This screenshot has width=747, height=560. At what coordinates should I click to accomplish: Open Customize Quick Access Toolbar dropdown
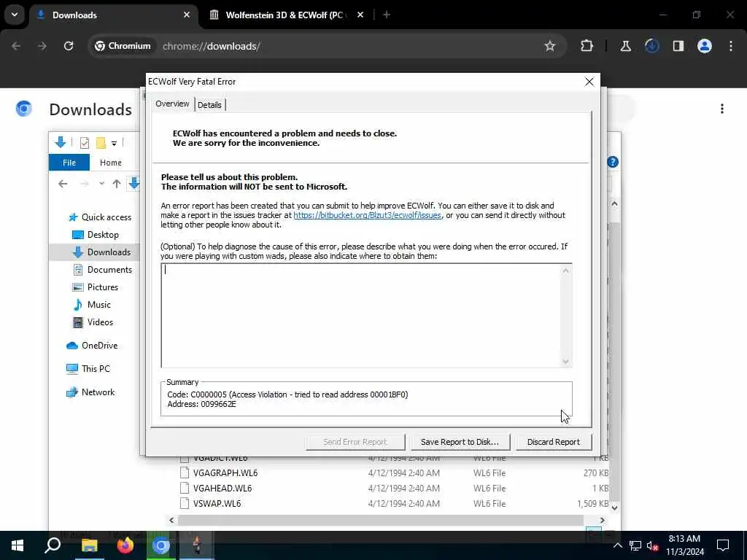click(114, 143)
